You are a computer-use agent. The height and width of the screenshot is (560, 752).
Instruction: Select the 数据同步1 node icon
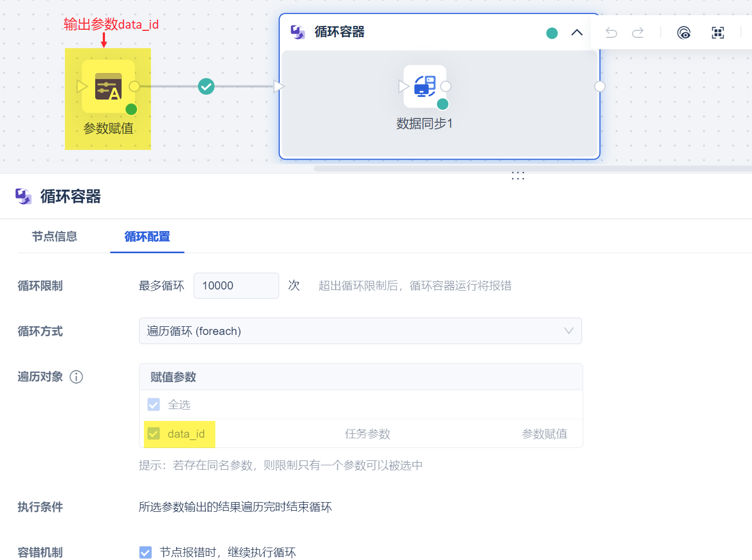[x=425, y=87]
